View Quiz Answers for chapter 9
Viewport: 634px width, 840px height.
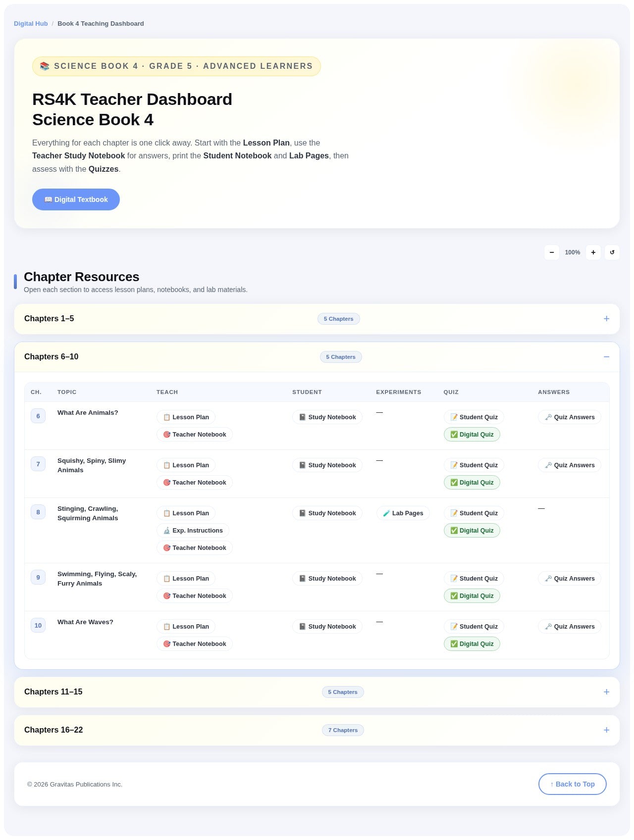570,579
